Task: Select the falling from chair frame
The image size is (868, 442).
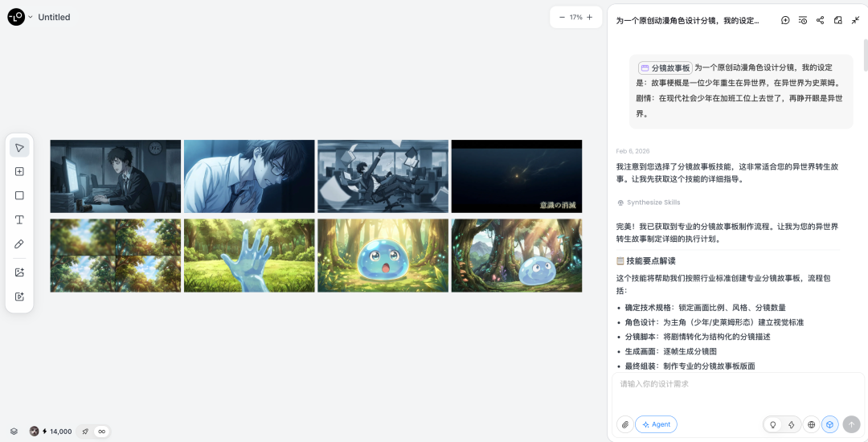Action: [383, 176]
